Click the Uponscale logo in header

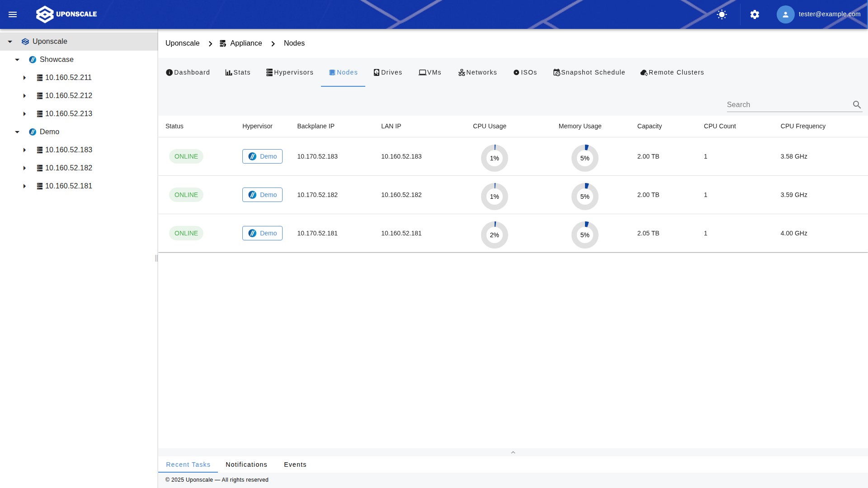[x=66, y=14]
